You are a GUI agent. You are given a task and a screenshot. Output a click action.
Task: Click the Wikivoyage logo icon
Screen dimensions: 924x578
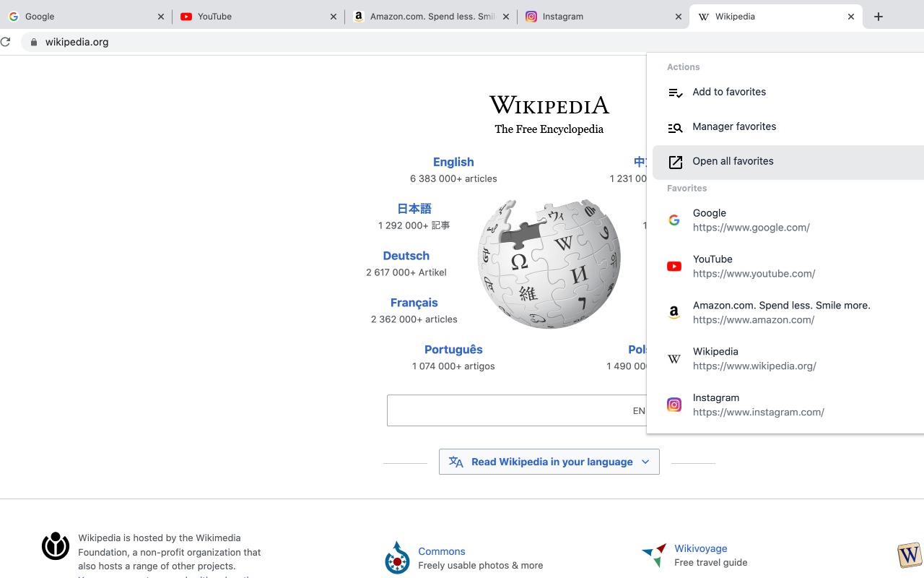(654, 555)
